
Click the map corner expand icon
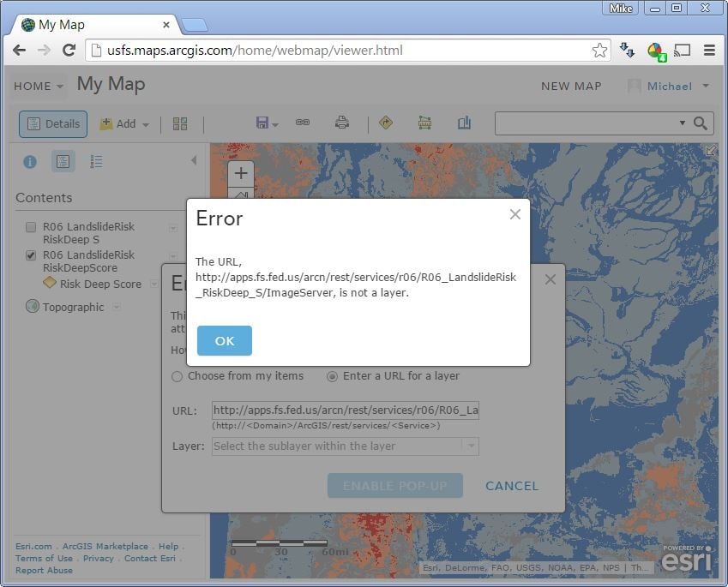pyautogui.click(x=711, y=150)
